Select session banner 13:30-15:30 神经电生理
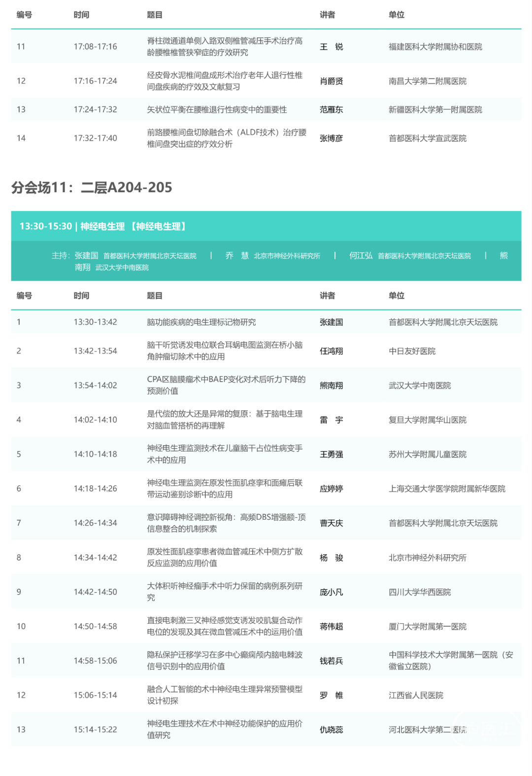This screenshot has height=776, width=532. (266, 226)
